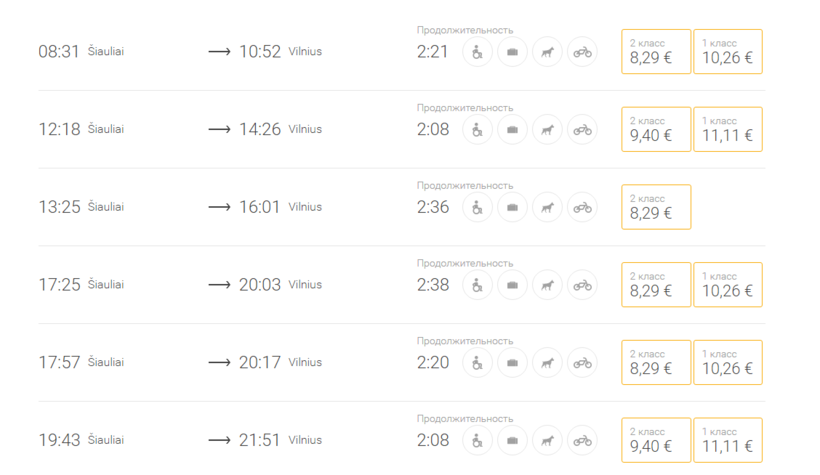Click pets allowed icon for 12:18 train
This screenshot has height=475, width=820.
coord(547,130)
